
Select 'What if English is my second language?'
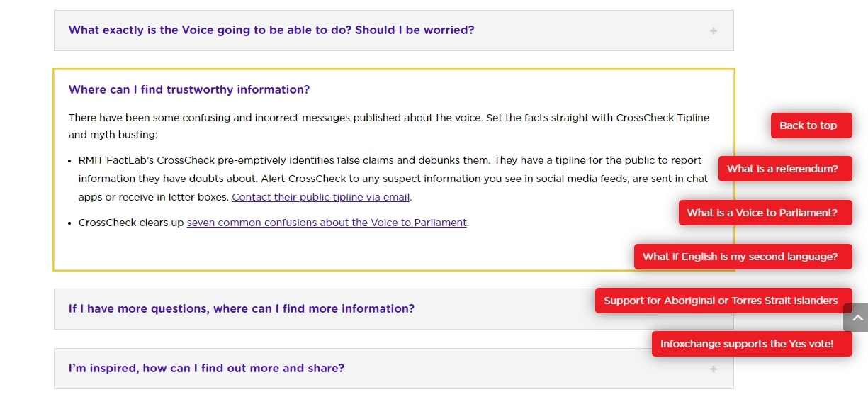740,257
